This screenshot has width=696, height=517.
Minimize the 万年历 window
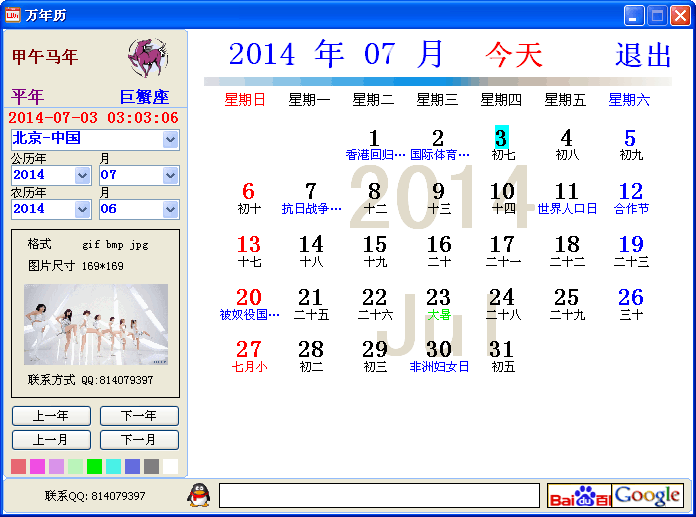[634, 16]
